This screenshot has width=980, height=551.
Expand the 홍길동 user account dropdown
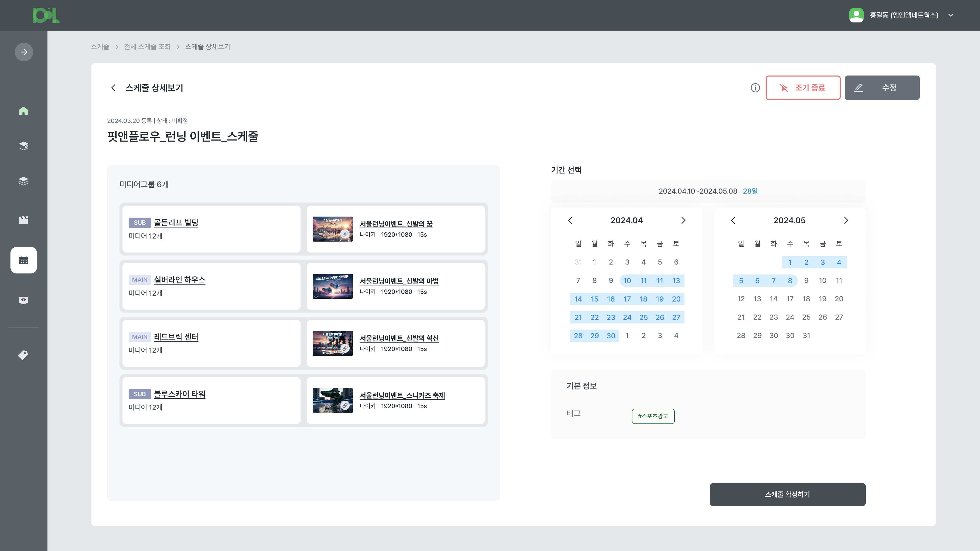coord(951,15)
